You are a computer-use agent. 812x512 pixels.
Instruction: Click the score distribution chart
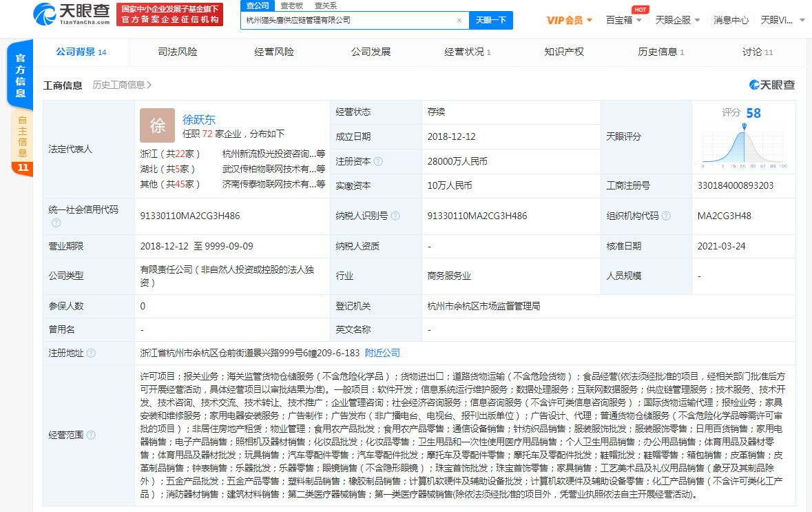(744, 147)
